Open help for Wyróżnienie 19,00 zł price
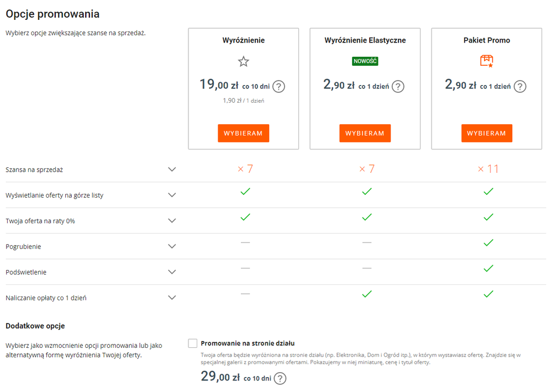 pos(279,86)
